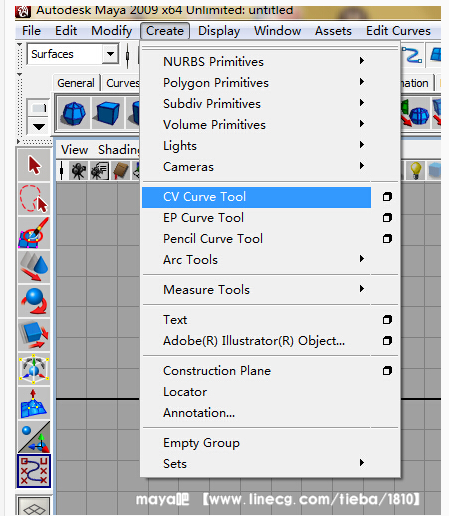Expand the Cameras submenu

click(x=256, y=167)
